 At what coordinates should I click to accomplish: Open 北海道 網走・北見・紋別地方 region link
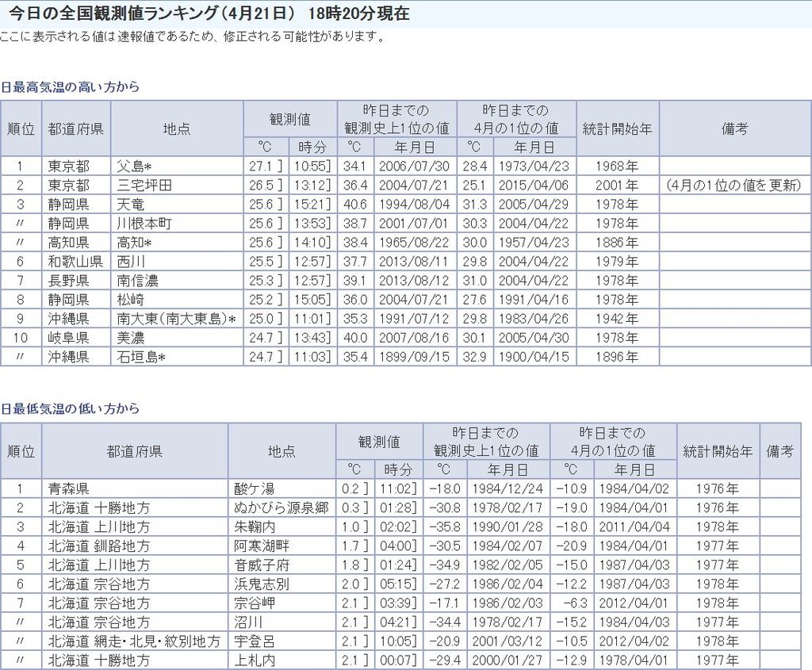point(134,641)
